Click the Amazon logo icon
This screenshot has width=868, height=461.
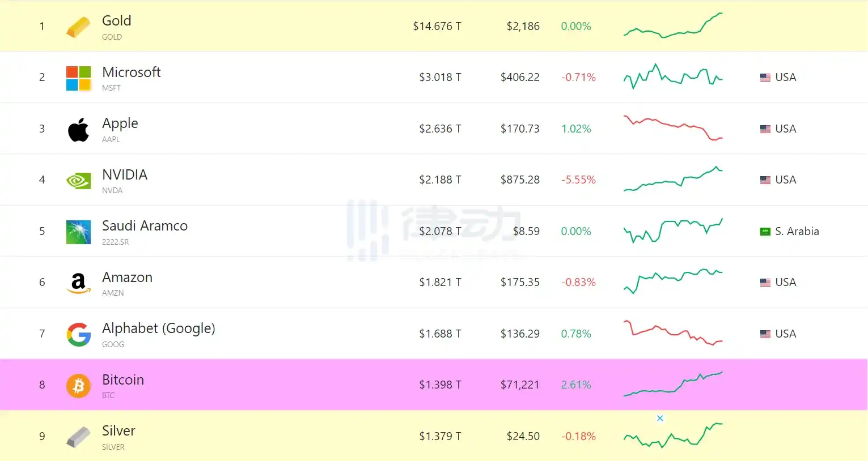click(x=78, y=283)
